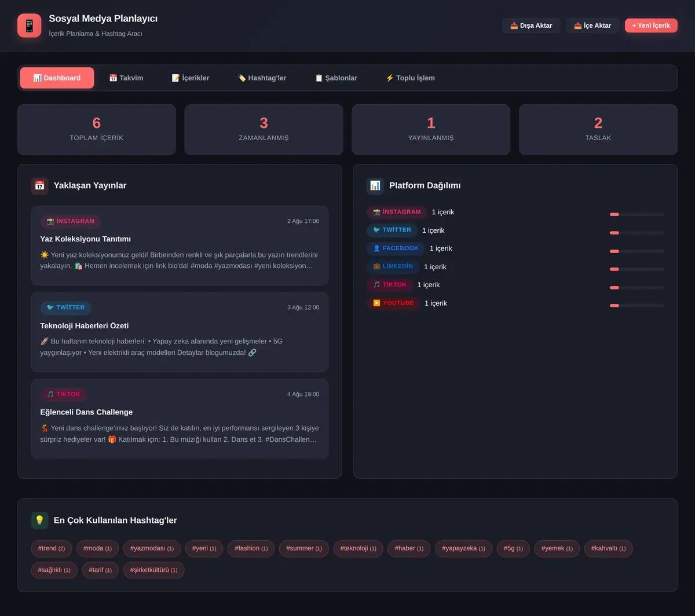Image resolution: width=695 pixels, height=616 pixels.
Task: Open the Taslak stat card
Action: [x=598, y=130]
